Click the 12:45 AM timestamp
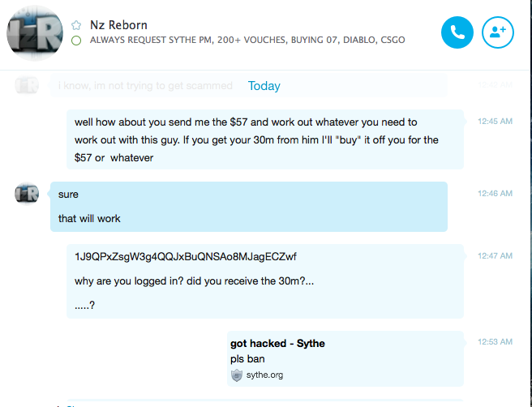This screenshot has width=532, height=407. [x=495, y=121]
